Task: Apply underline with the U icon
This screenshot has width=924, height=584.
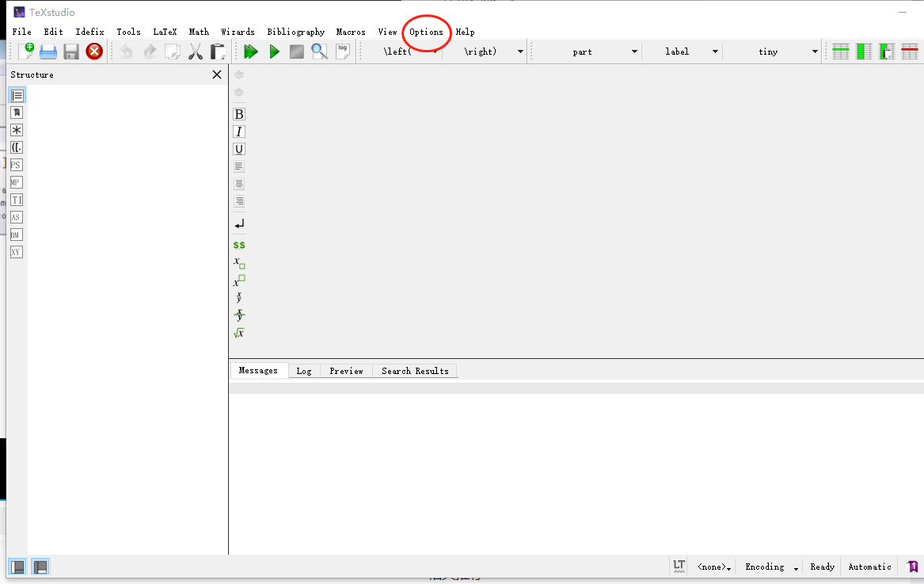Action: click(238, 149)
